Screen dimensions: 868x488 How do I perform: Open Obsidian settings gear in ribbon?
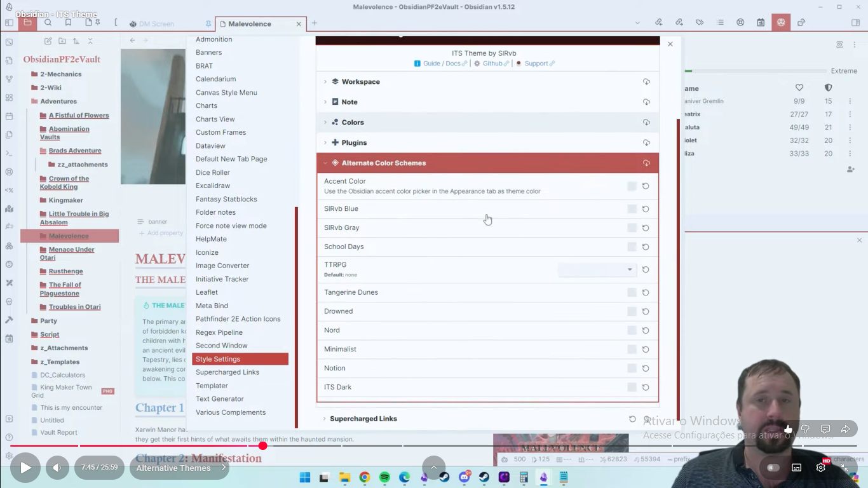click(x=9, y=456)
